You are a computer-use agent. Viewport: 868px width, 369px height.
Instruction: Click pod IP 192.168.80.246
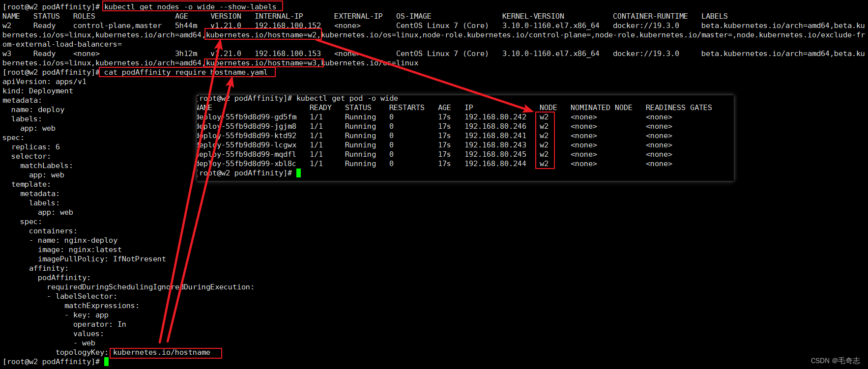(495, 126)
